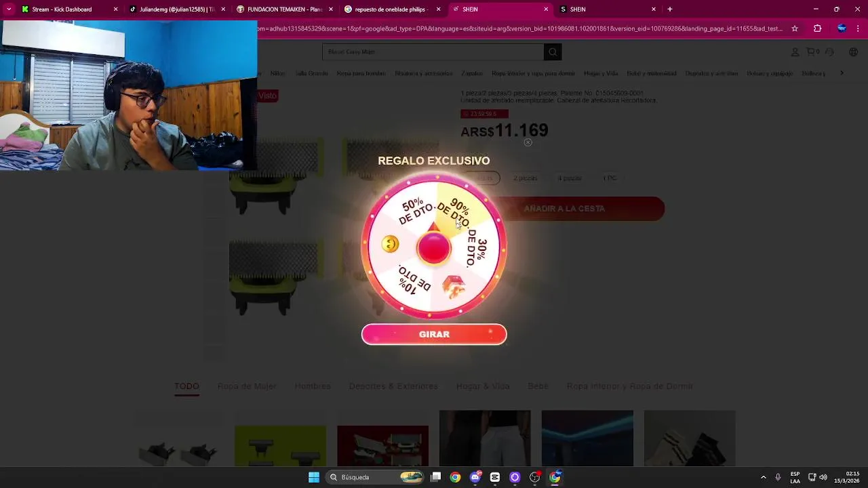Screen dimensions: 868x488
Task: Open the Windows Start menu
Action: [314, 477]
